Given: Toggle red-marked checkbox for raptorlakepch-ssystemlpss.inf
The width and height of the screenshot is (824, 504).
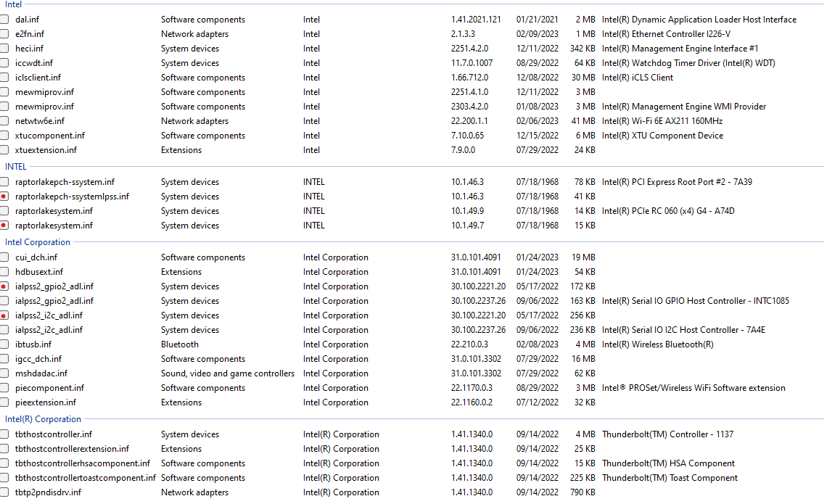Looking at the screenshot, I should (4, 197).
